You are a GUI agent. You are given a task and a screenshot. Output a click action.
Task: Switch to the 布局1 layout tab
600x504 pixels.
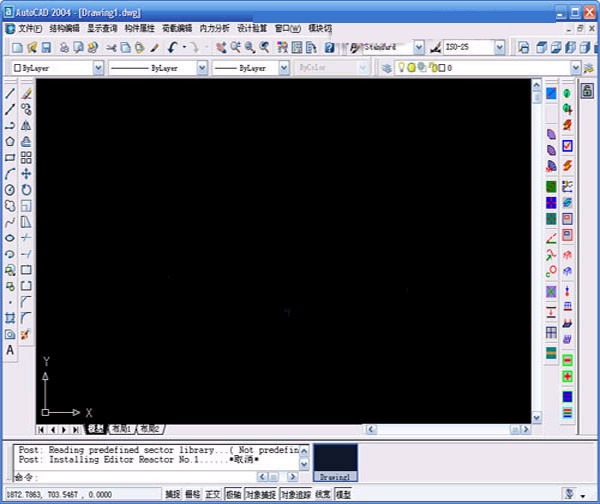121,428
